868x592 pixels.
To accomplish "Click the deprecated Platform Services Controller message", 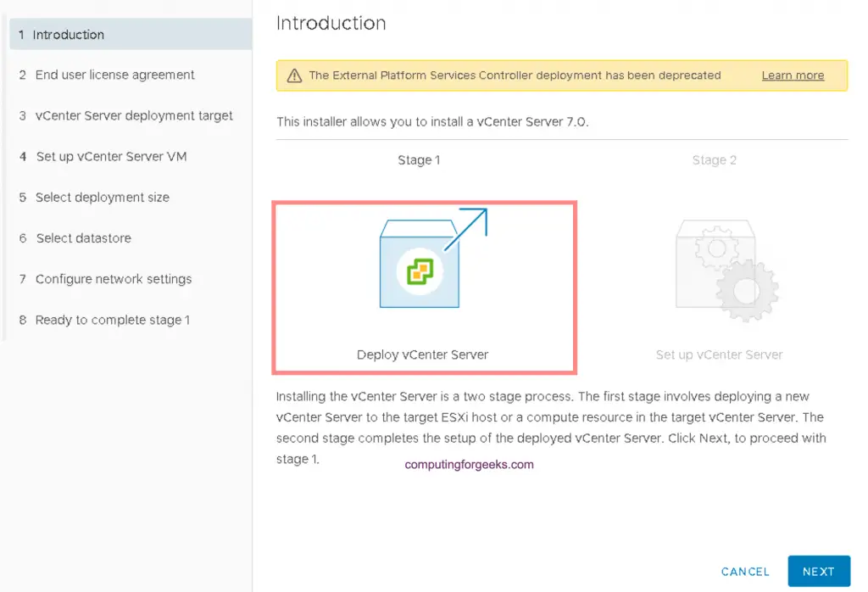I will 515,75.
